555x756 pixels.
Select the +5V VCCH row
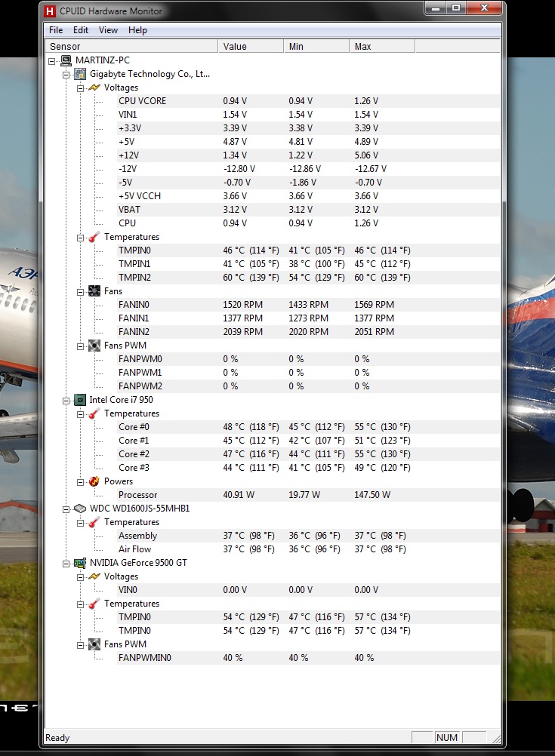tap(308, 195)
